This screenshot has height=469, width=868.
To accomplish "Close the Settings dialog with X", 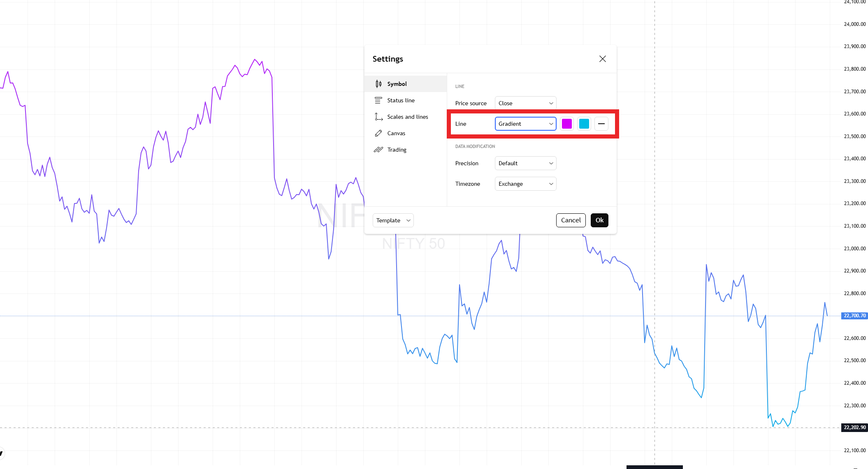I will point(602,59).
